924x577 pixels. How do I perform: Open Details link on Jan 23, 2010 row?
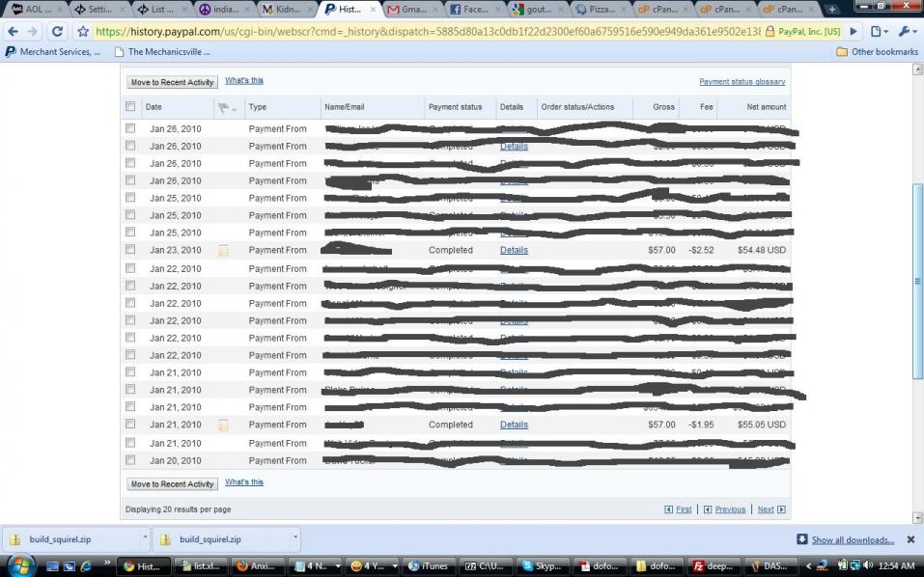[514, 250]
